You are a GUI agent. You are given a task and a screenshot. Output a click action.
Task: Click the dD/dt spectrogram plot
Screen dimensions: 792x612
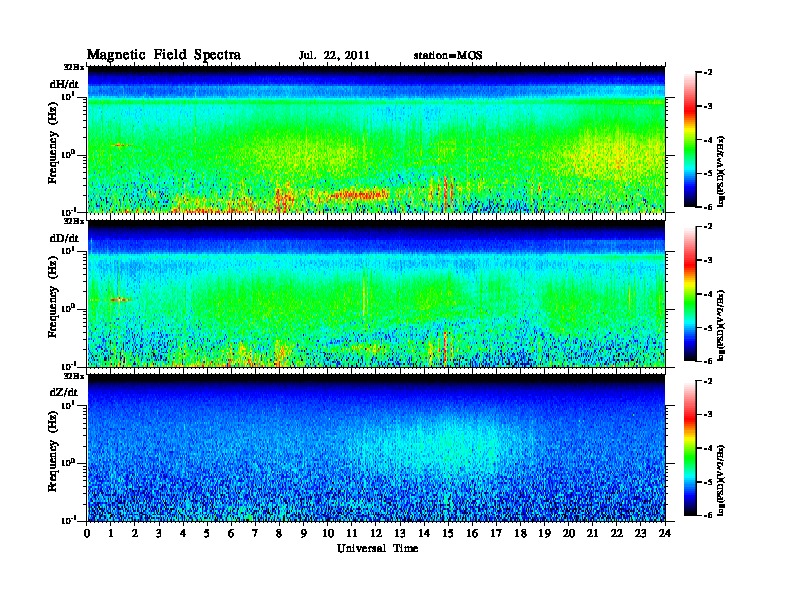pos(376,294)
